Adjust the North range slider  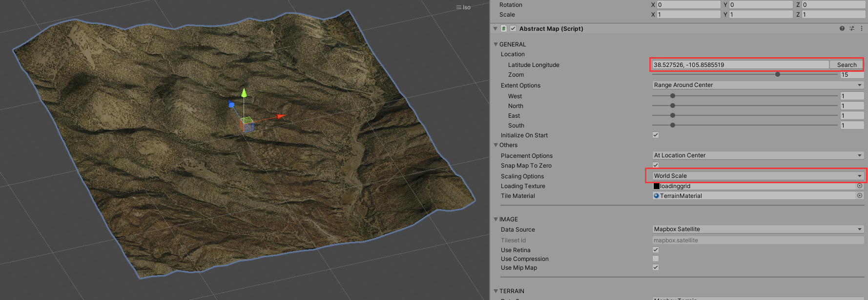(673, 106)
